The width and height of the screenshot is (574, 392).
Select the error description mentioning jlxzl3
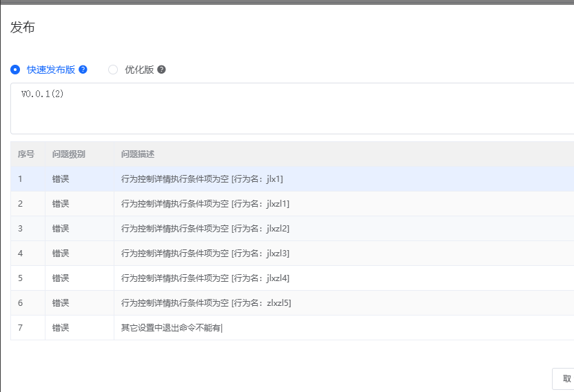pyautogui.click(x=205, y=253)
